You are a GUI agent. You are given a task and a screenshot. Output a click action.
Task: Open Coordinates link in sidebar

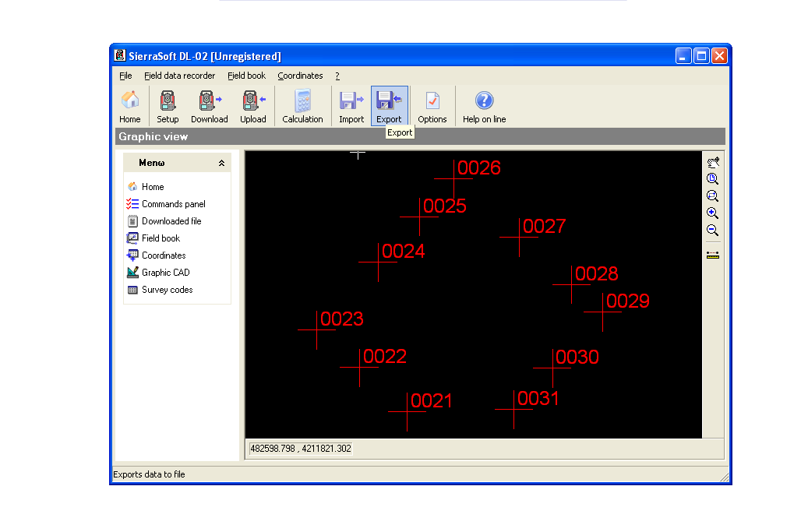164,255
